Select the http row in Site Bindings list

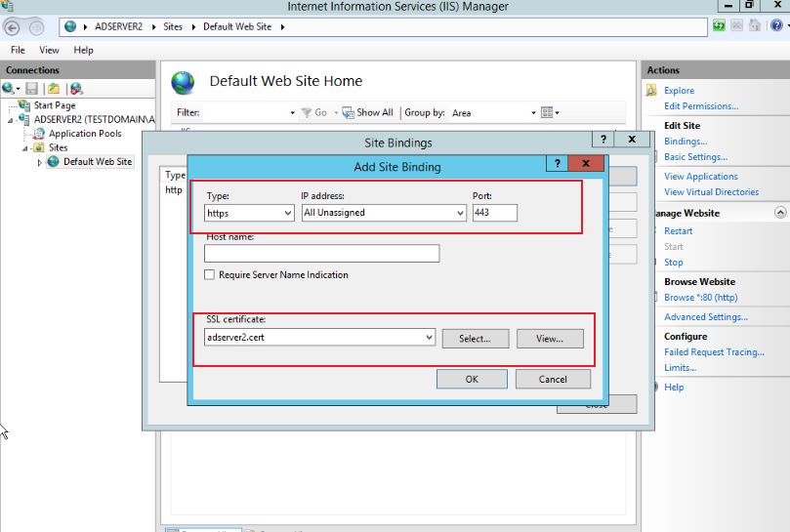(x=174, y=190)
